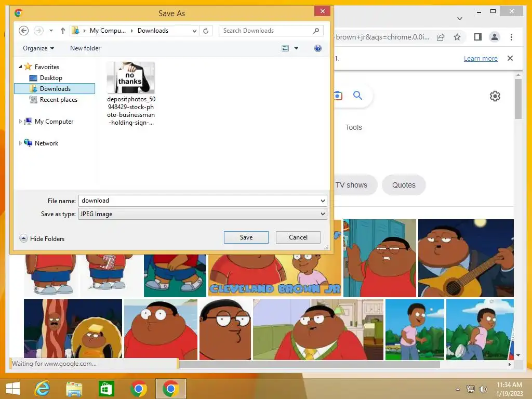Select Downloads under Favorites
Viewport: 532px width, 399px height.
coord(55,88)
